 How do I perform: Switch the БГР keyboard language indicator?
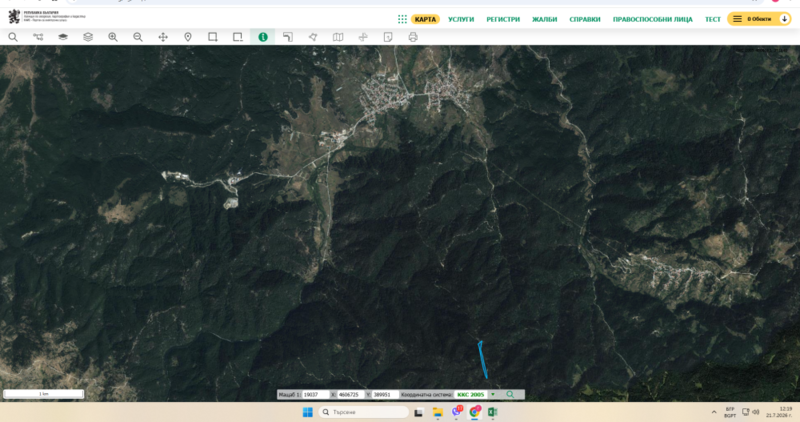[730, 412]
